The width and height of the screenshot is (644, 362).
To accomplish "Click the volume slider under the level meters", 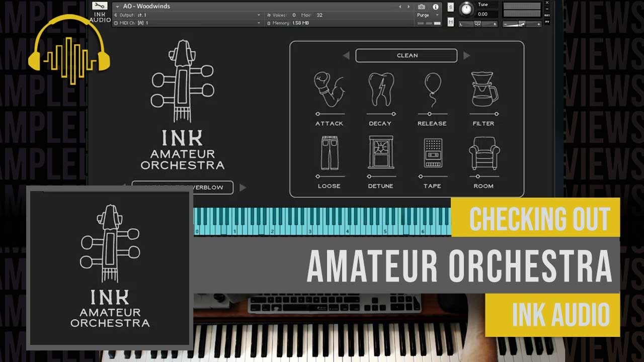I will pyautogui.click(x=522, y=24).
